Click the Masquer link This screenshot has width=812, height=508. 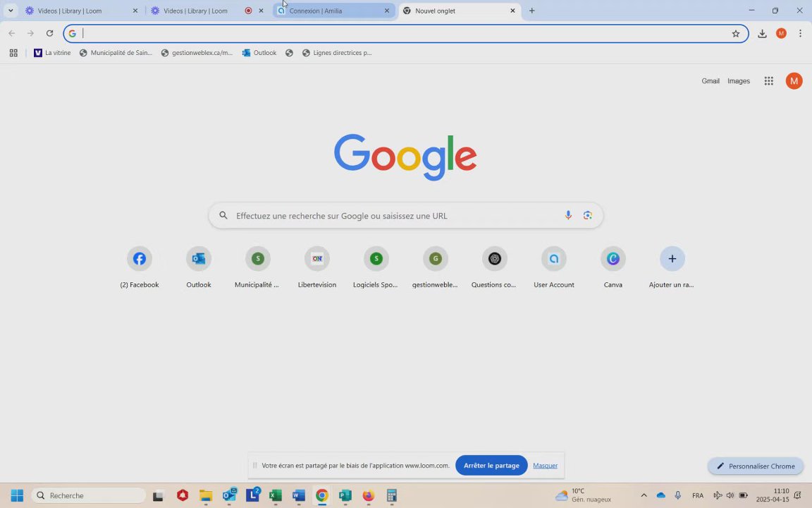click(x=546, y=466)
